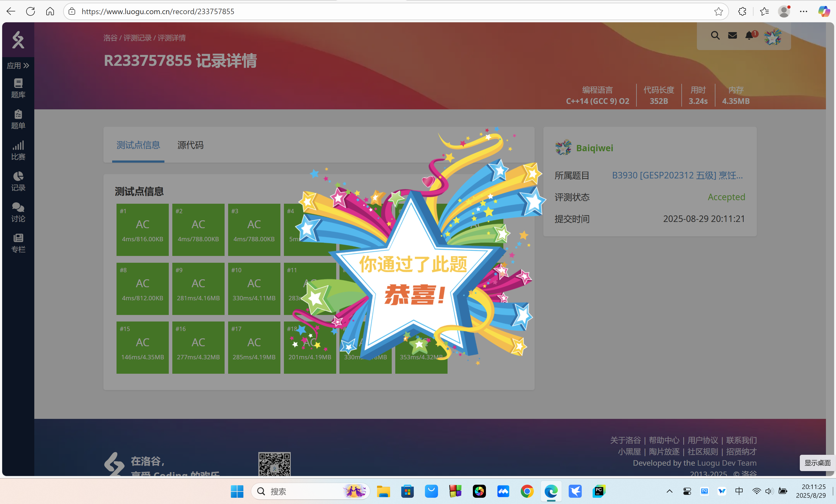
Task: Open 题单 training list sidebar icon
Action: click(x=18, y=119)
